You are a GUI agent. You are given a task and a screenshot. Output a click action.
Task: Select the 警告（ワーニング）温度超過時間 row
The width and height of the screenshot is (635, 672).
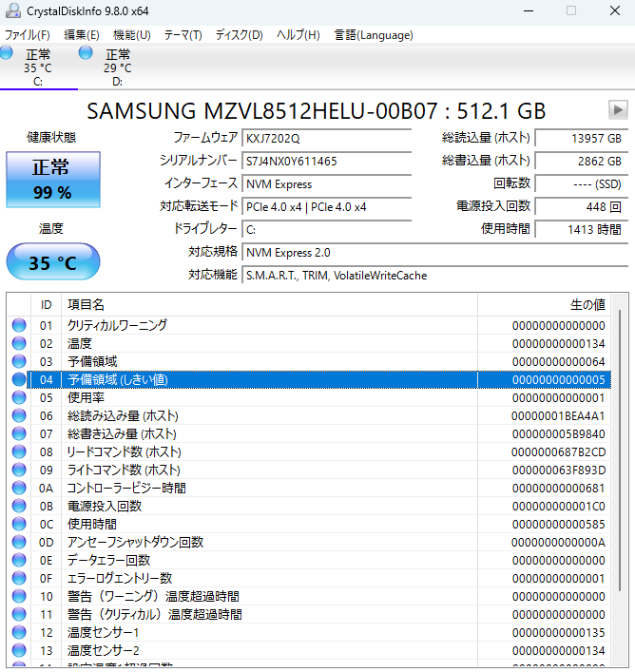pyautogui.click(x=309, y=596)
